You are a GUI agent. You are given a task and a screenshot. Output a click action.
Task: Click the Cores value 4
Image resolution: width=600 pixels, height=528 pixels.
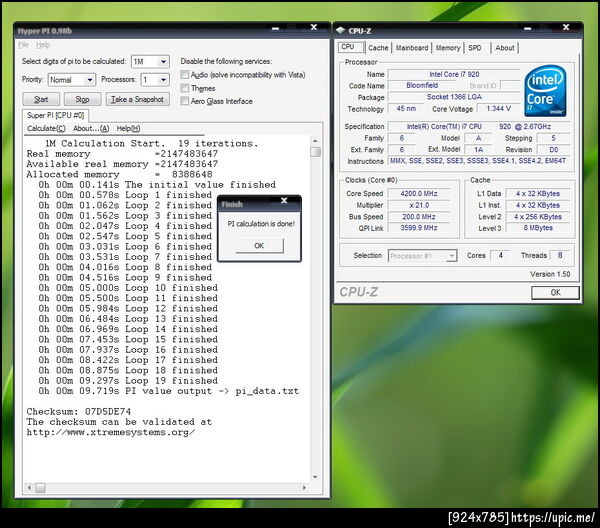(x=501, y=255)
